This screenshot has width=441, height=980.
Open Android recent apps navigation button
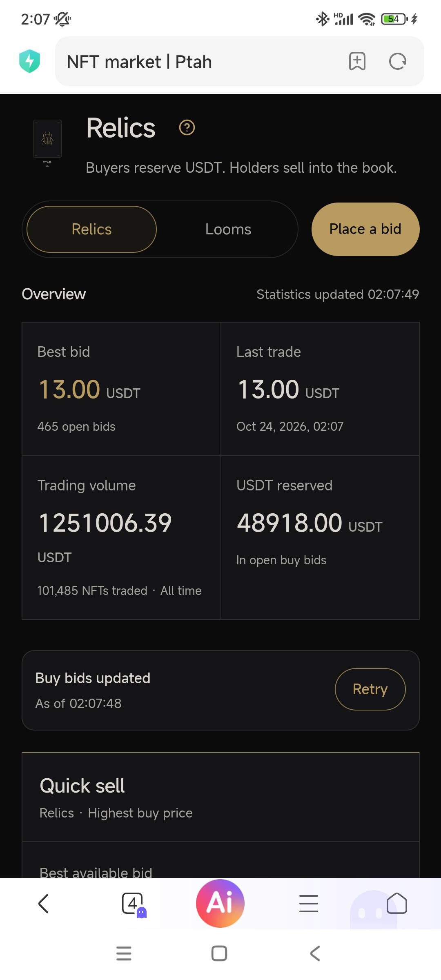coord(124,953)
